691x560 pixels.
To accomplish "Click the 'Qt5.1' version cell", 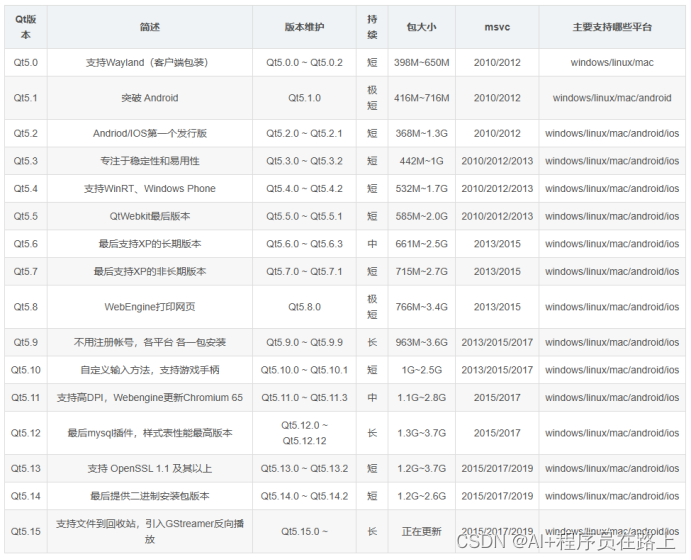I will click(26, 98).
